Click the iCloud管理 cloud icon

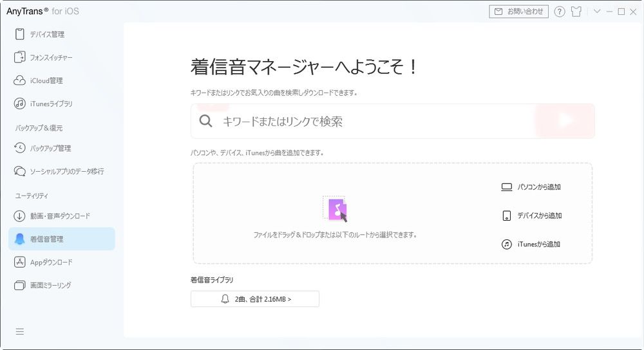[x=19, y=80]
